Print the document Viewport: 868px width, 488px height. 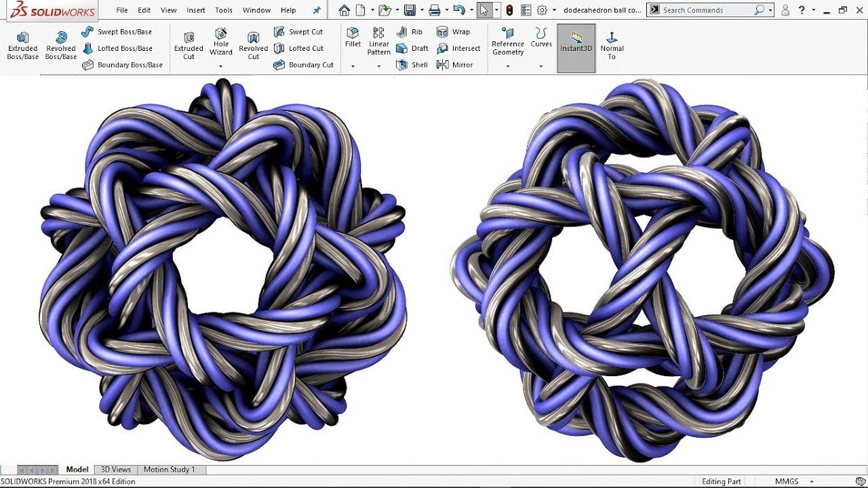(x=435, y=10)
